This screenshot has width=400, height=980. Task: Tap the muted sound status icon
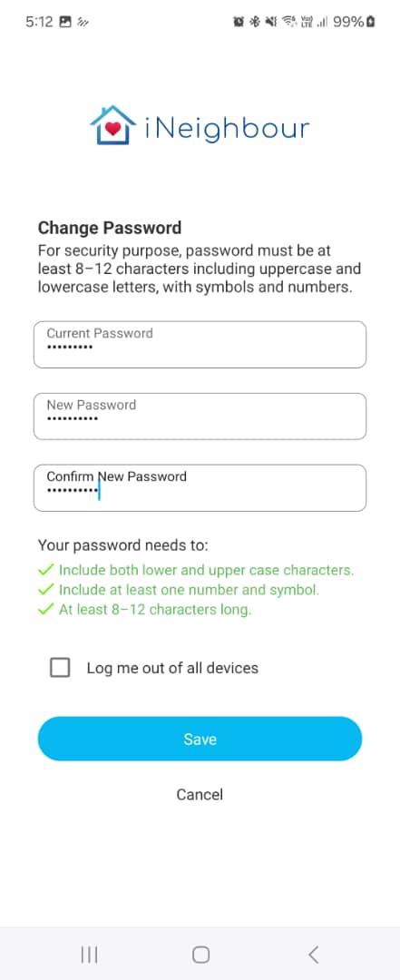click(270, 22)
